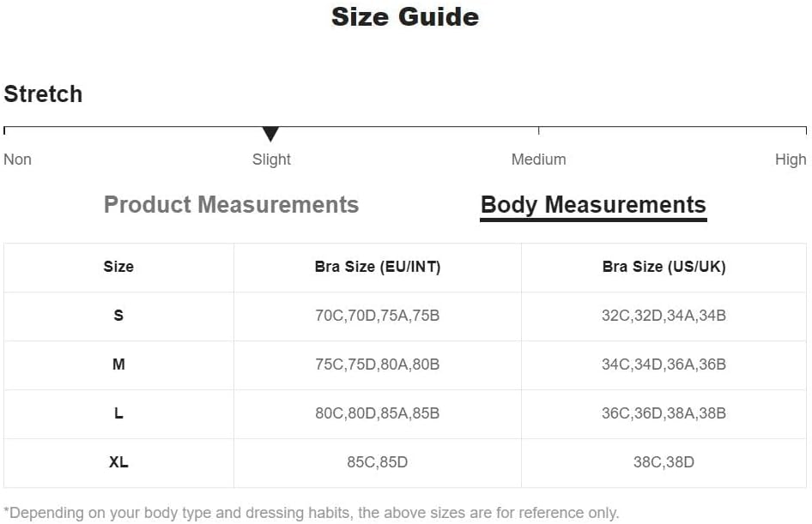Image resolution: width=812 pixels, height=524 pixels.
Task: Click the Size Guide heading
Action: pos(405,16)
